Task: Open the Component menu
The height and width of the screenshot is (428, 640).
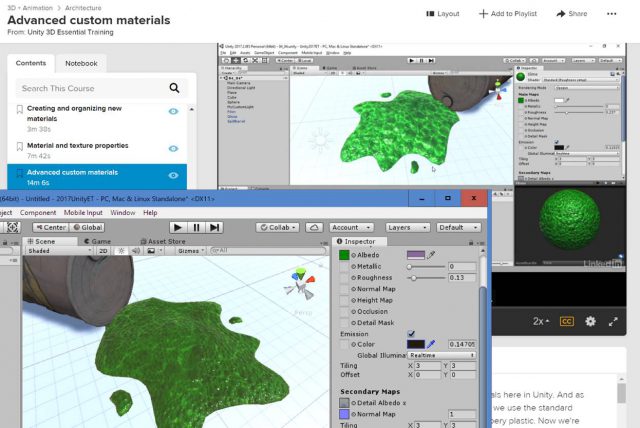Action: click(x=38, y=213)
